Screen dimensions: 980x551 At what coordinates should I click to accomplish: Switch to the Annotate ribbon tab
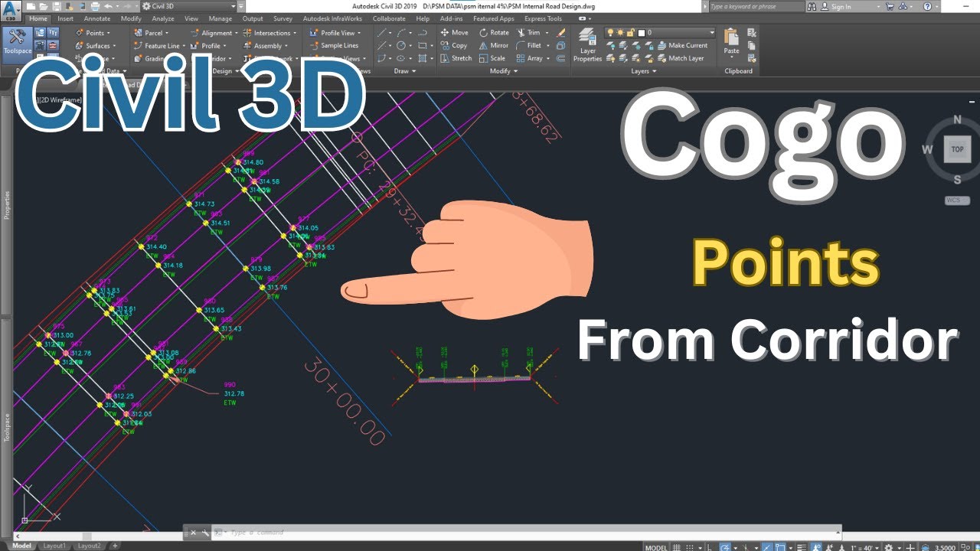[97, 18]
